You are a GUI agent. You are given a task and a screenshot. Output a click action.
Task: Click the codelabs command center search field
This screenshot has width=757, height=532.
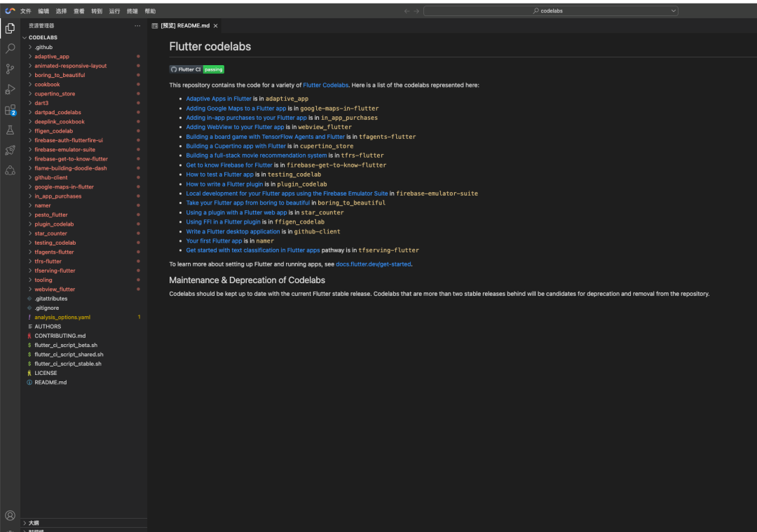(550, 11)
